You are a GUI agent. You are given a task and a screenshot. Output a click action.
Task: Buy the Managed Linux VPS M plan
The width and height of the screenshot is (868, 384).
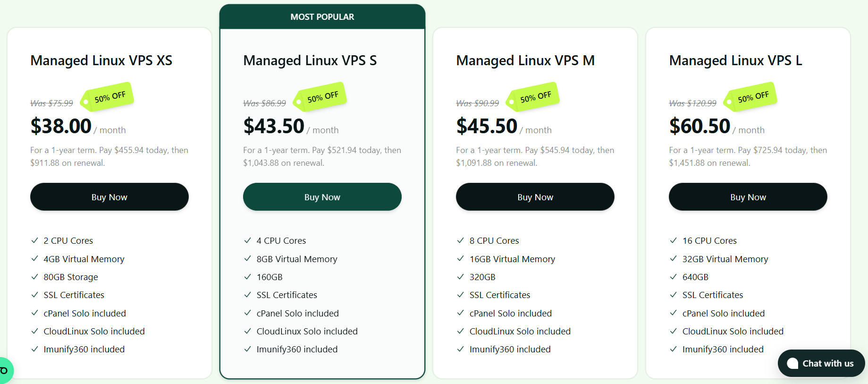[535, 197]
